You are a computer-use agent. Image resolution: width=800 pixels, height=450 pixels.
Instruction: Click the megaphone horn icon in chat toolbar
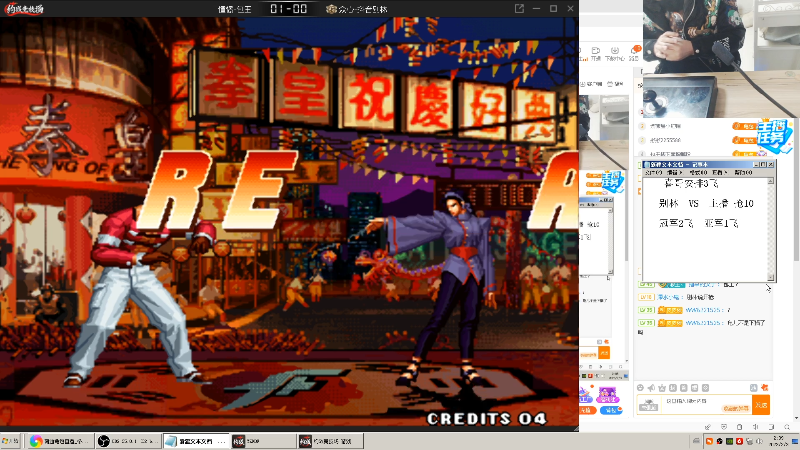651,388
